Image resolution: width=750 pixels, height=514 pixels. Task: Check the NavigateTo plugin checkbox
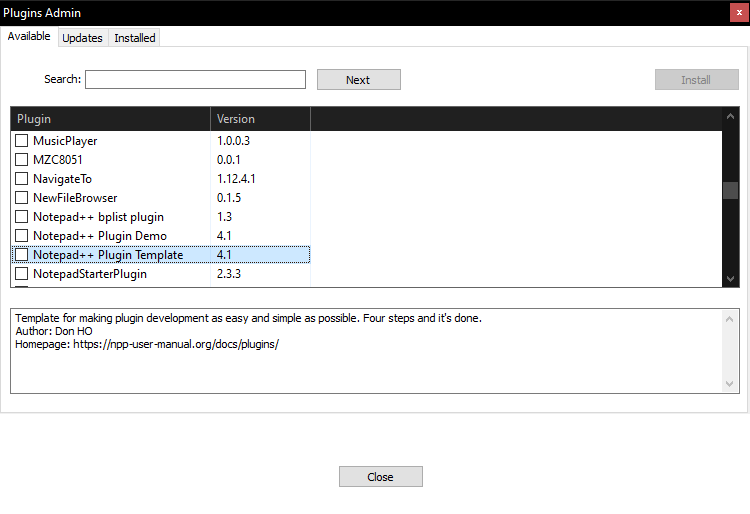click(x=22, y=178)
